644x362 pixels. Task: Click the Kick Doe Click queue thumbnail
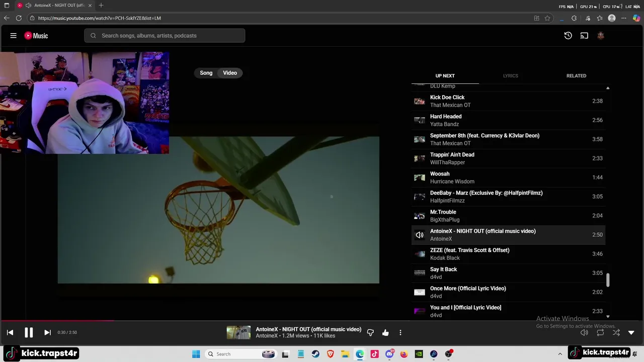click(x=420, y=101)
